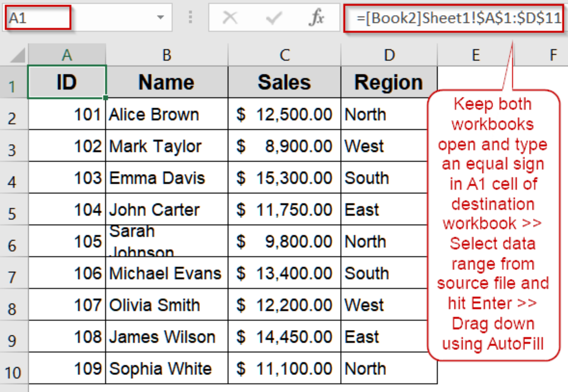The image size is (568, 392).
Task: Select the cell showing ID 105
Action: tap(67, 242)
